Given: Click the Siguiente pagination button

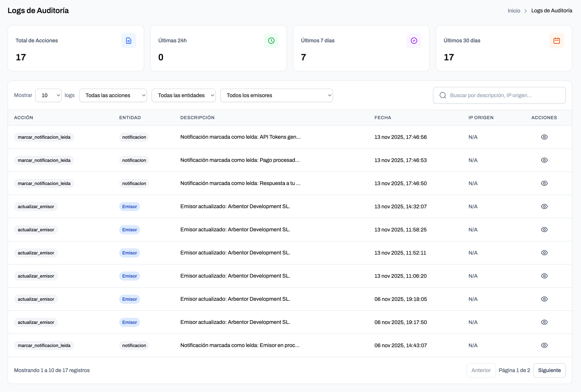Looking at the screenshot, I should pos(549,370).
